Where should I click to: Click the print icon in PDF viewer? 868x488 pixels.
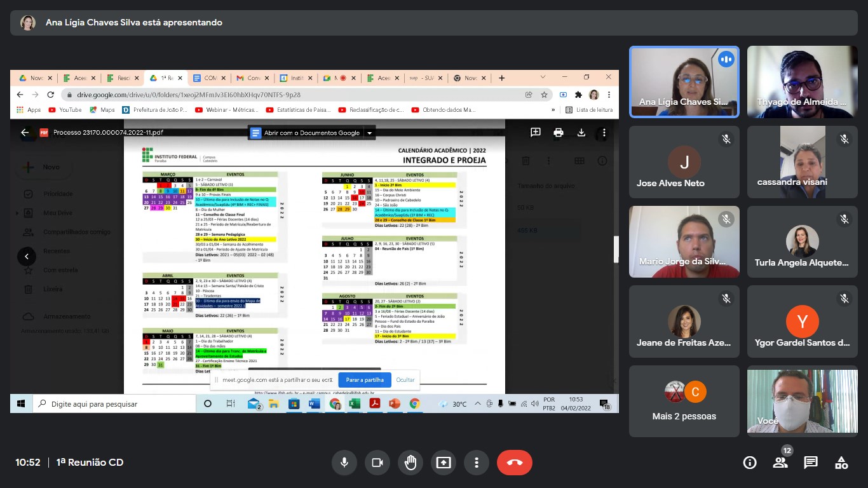tap(559, 133)
